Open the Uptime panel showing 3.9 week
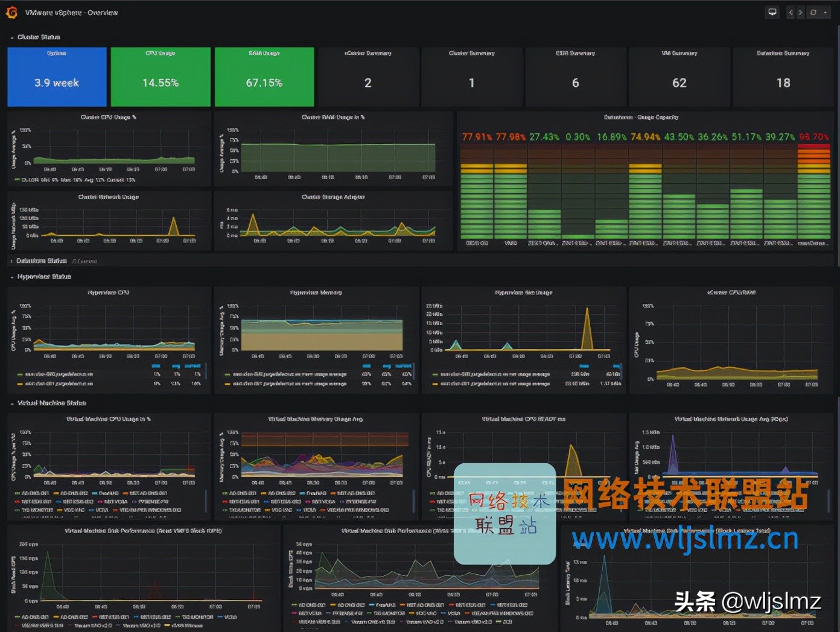Viewport: 840px width, 632px height. 57,77
